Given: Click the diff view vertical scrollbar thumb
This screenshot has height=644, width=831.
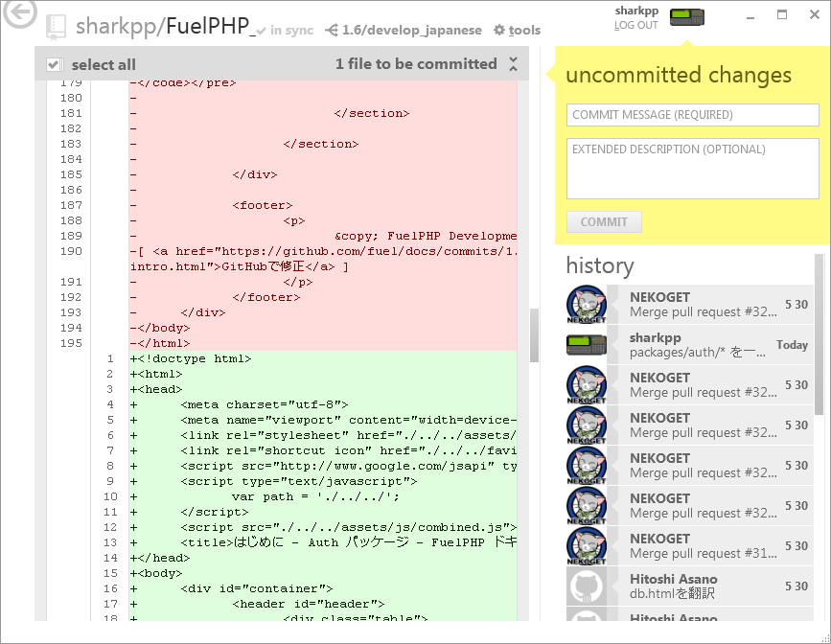Looking at the screenshot, I should [x=534, y=335].
